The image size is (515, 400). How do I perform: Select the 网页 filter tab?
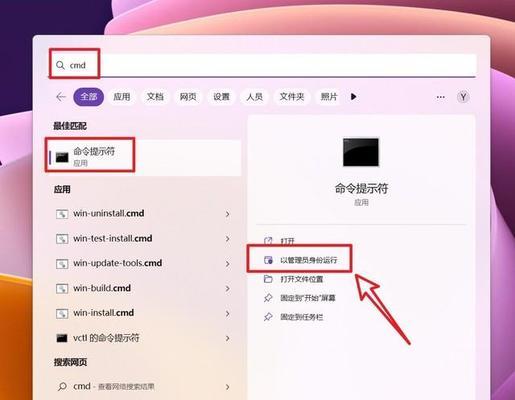coord(188,97)
